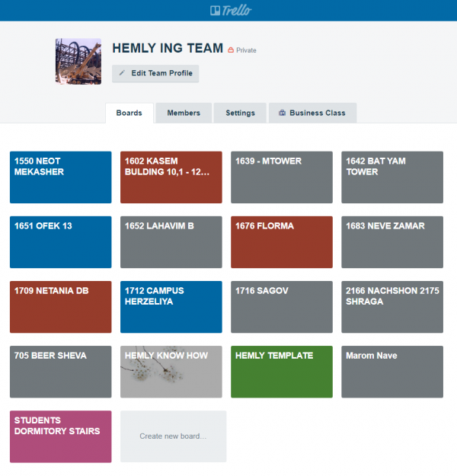Viewport: 457px width, 476px height.
Task: Open the Students Dormitory Stairs board
Action: pos(61,436)
